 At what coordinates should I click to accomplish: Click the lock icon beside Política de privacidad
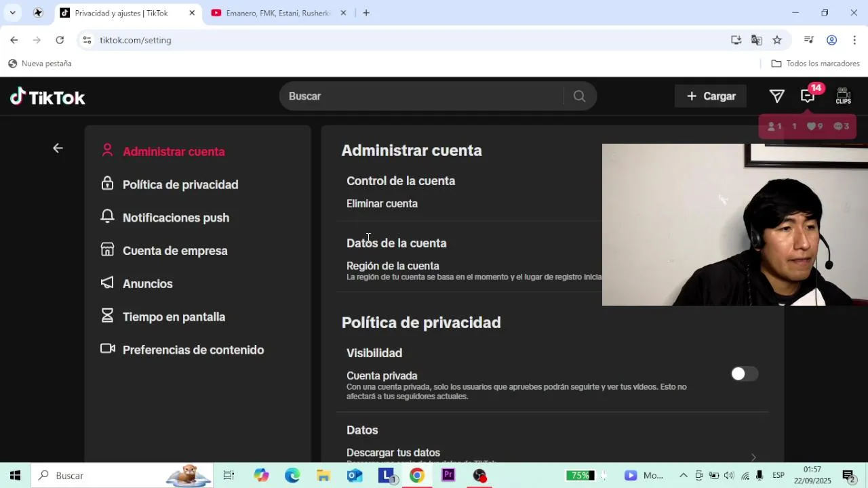point(107,184)
